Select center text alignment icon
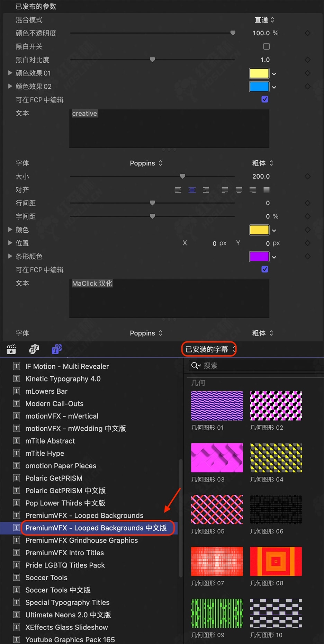Viewport: 324px width, 644px height. [192, 190]
